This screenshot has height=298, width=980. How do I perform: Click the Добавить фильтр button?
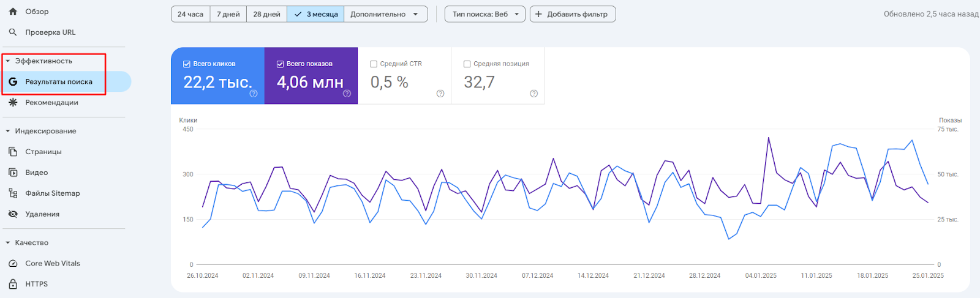pos(572,14)
